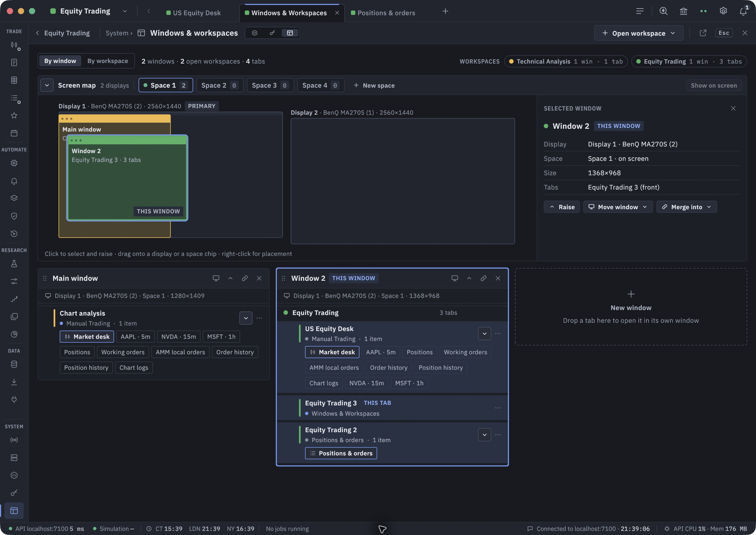This screenshot has height=535, width=756.
Task: Select the key view toggle beside title
Action: coord(272,33)
